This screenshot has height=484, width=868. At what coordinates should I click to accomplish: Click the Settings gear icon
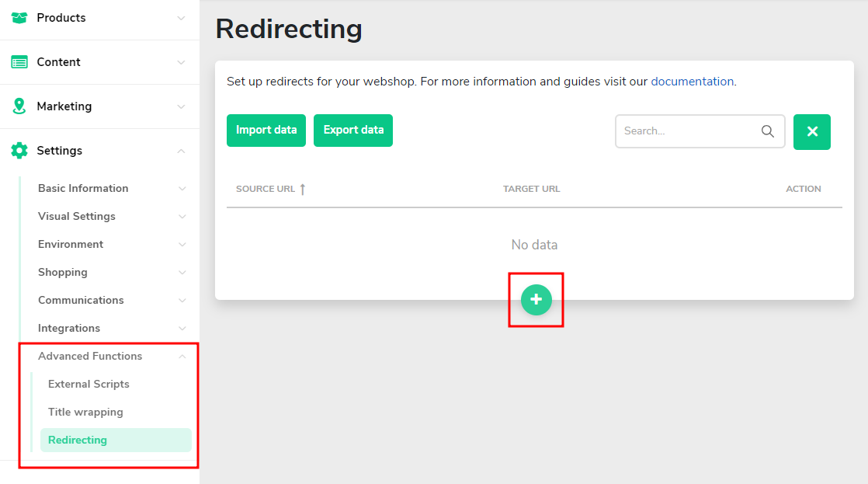click(x=19, y=151)
